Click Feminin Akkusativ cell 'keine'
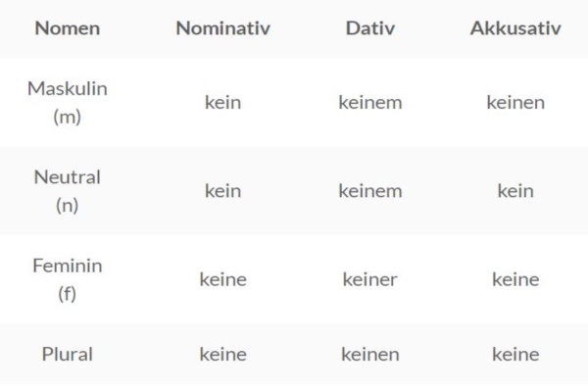 click(x=515, y=279)
